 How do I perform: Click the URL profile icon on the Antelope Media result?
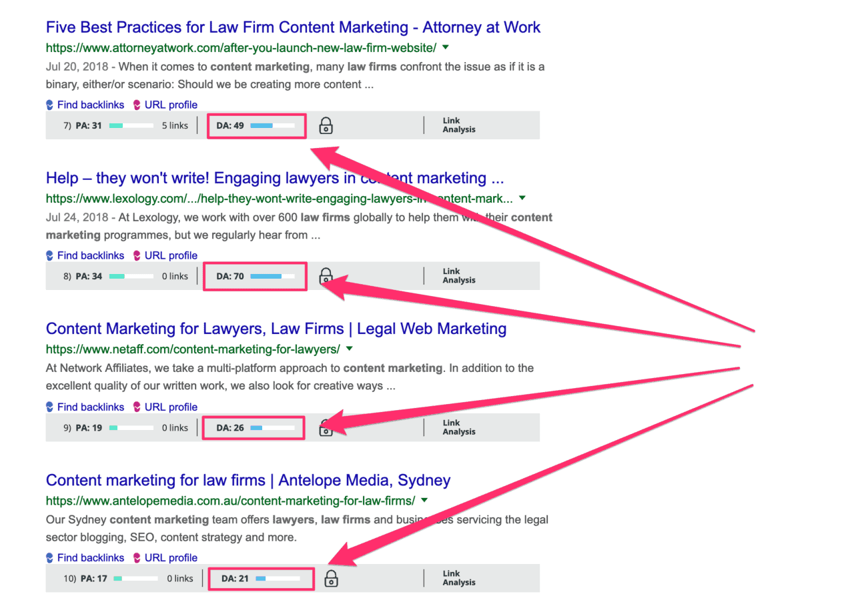[x=137, y=557]
